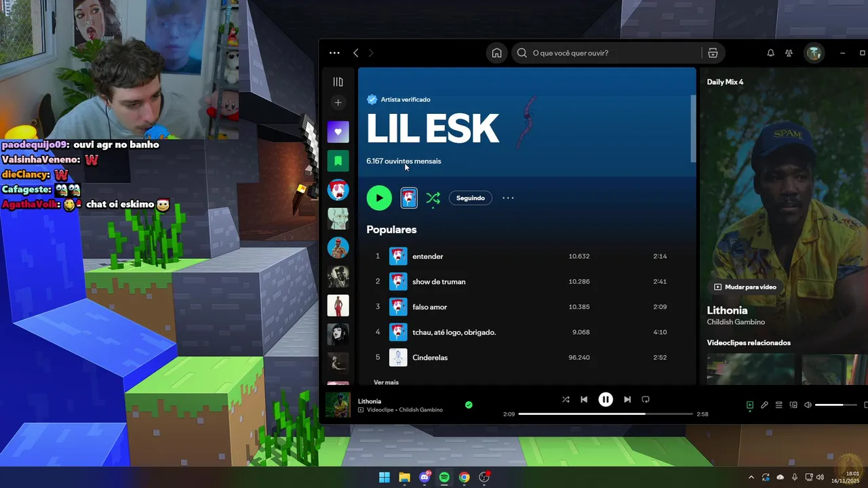This screenshot has height=488, width=868.
Task: Go forward with the right arrow
Action: point(370,53)
